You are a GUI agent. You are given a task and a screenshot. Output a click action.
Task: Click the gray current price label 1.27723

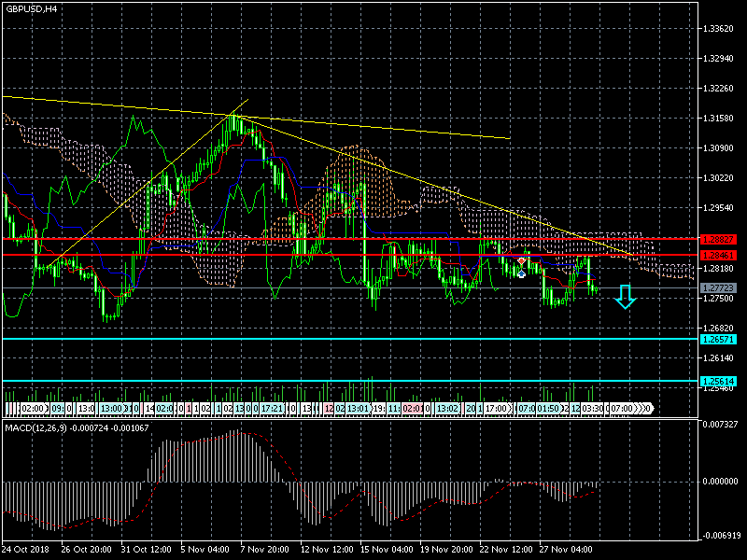click(x=718, y=287)
